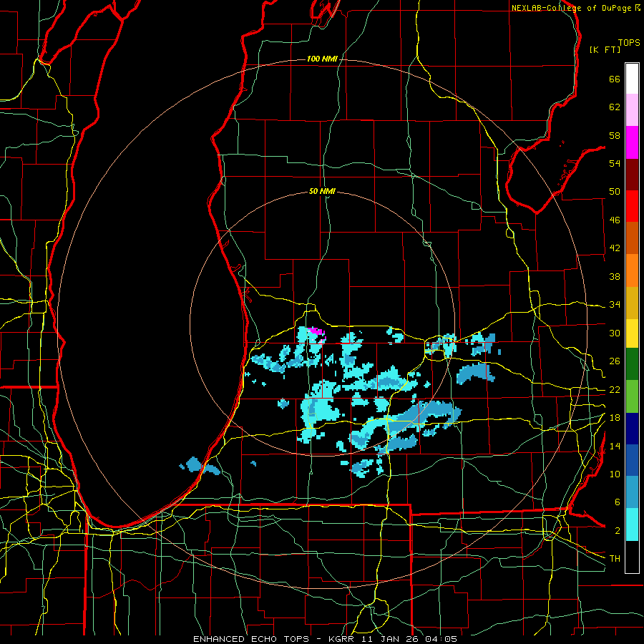This screenshot has height=644, width=644.
Task: Click the legend value 18
Action: (x=615, y=418)
